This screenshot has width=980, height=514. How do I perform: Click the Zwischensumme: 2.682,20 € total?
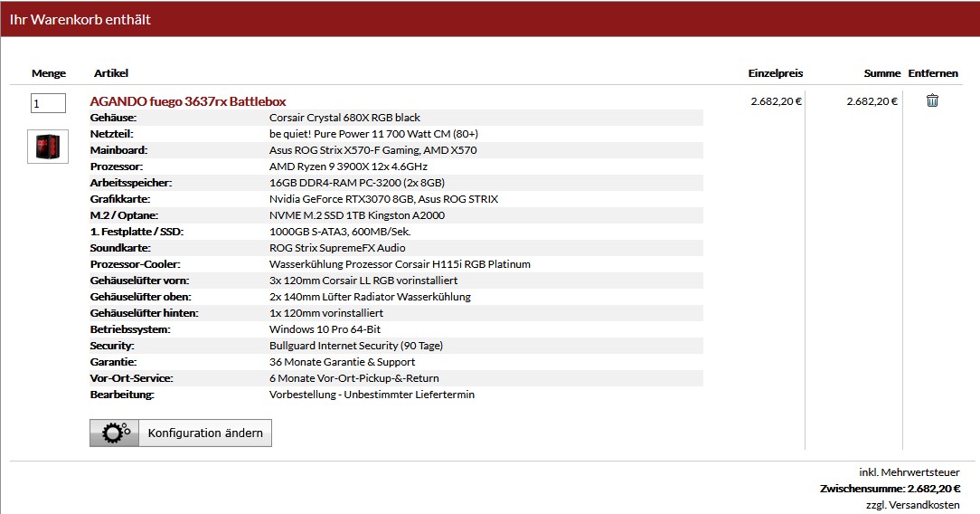(x=890, y=489)
